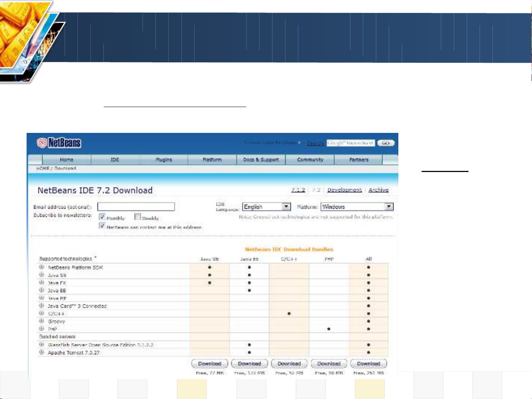Open the Development builds link
The image size is (532, 399).
(344, 190)
